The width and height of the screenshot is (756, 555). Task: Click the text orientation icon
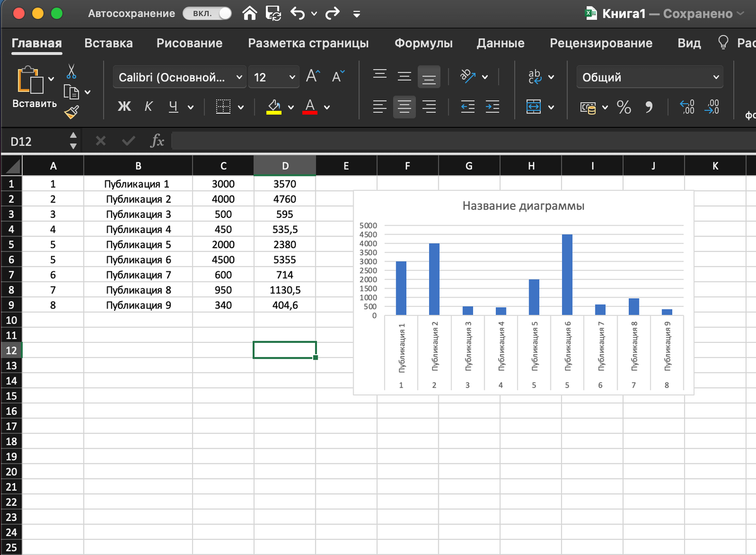pos(468,76)
